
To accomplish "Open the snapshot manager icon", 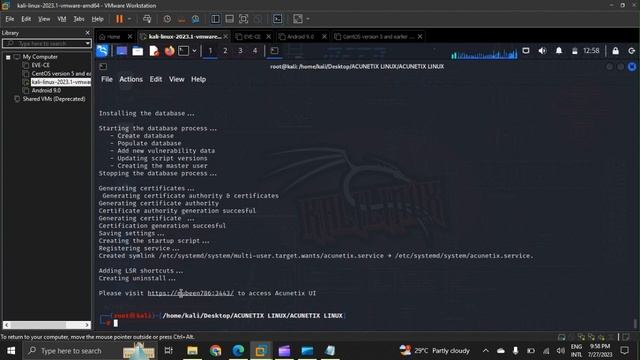I will pyautogui.click(x=196, y=19).
